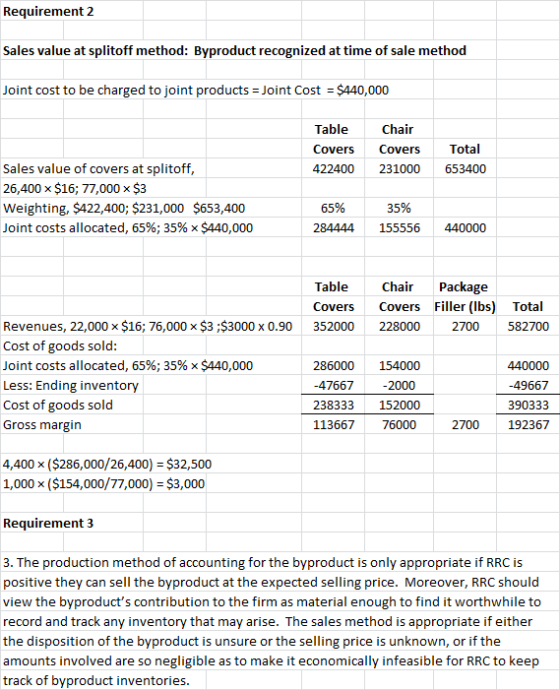The image size is (560, 690).
Task: Click Chair Covers revenue 228000
Action: (399, 327)
